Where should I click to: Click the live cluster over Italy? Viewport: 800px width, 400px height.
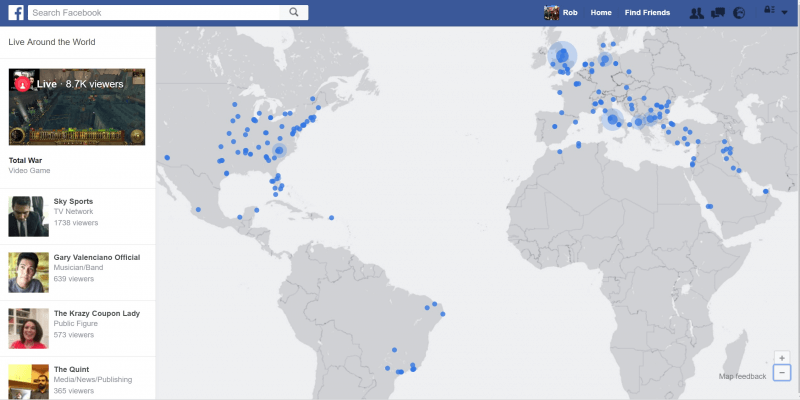[x=612, y=120]
